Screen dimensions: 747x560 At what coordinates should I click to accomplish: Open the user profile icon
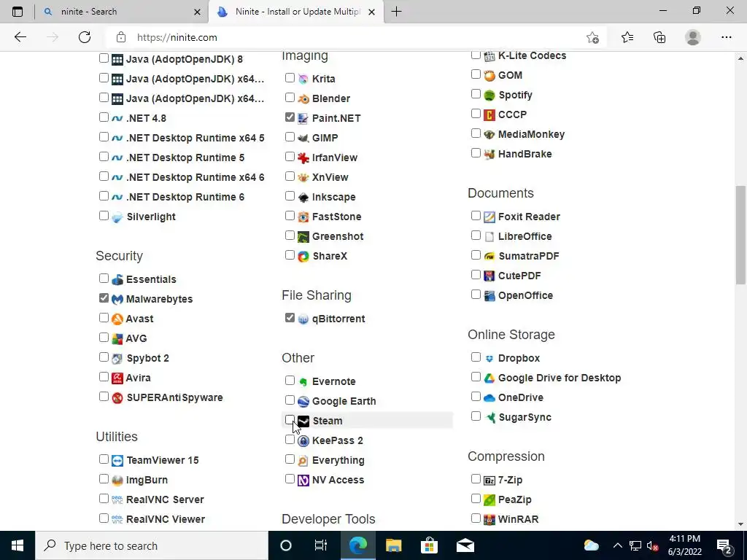pos(693,37)
